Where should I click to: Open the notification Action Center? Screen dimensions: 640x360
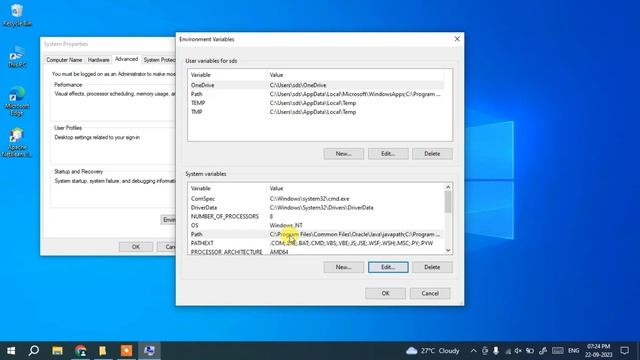coord(624,351)
